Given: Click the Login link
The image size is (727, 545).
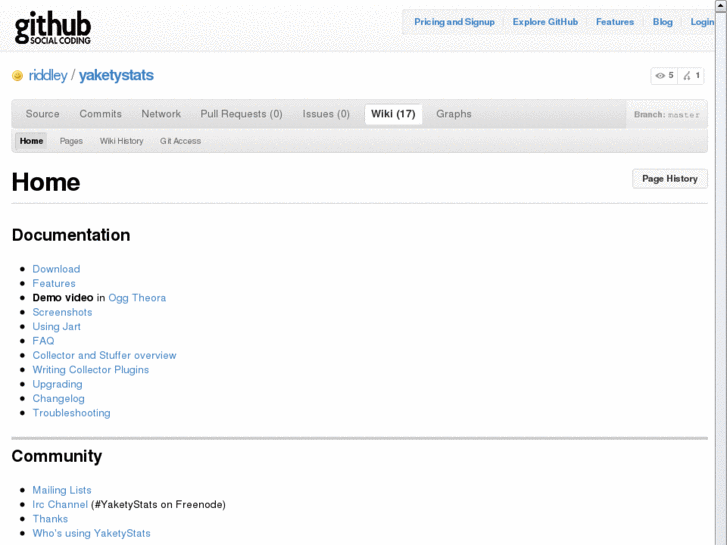Looking at the screenshot, I should (702, 22).
